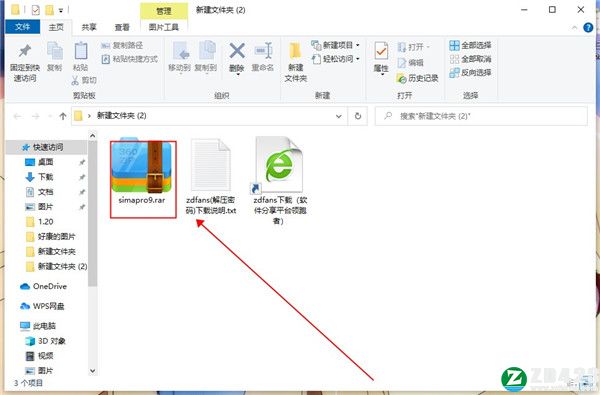The image size is (600, 395).
Task: Click the sidebar scroll down arrow
Action: 92,371
